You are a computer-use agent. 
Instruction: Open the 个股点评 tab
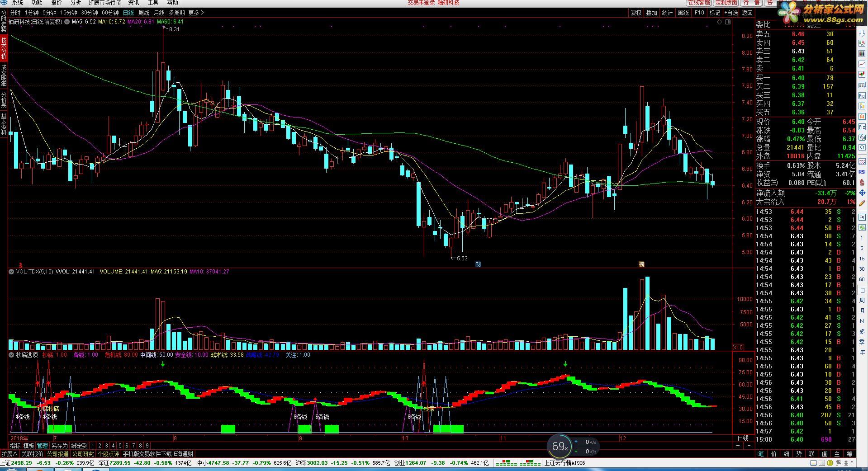(x=108, y=454)
